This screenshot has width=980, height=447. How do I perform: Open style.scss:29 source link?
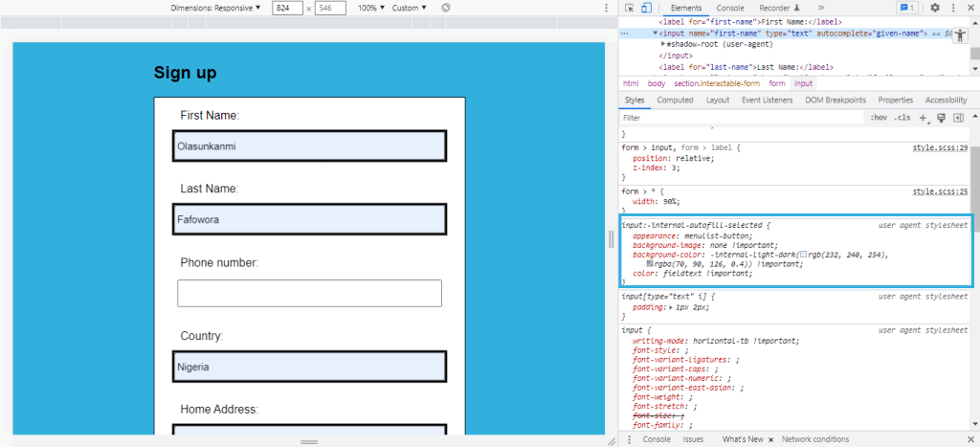(940, 148)
